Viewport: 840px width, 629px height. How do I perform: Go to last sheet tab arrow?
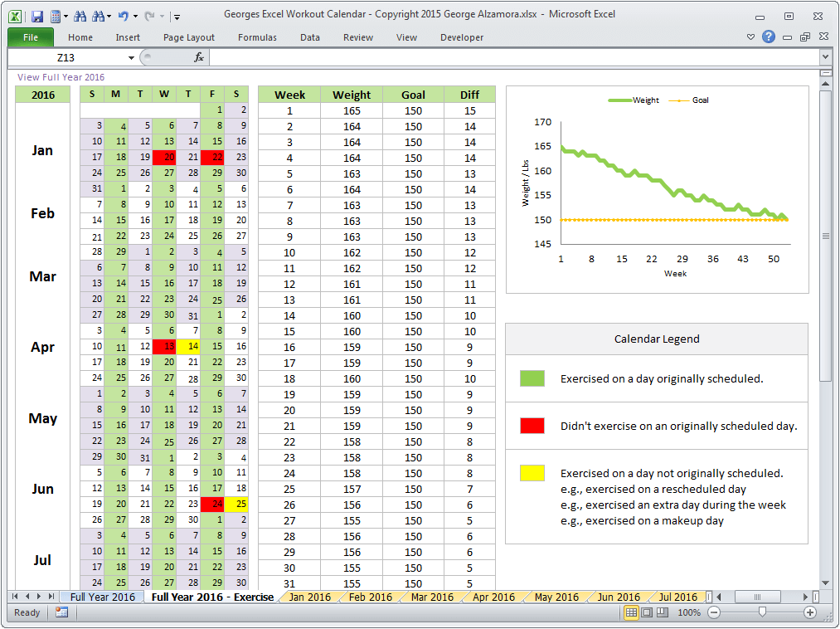coord(51,597)
